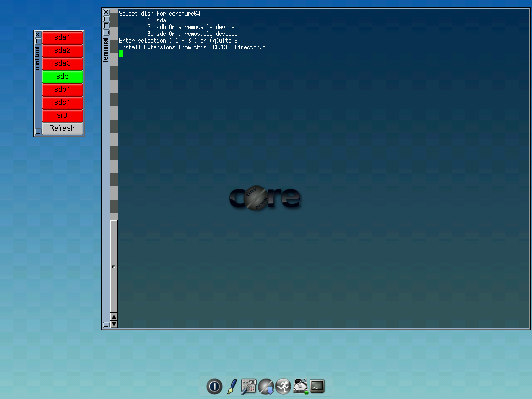Click the Terminal scrollbar up arrow
Image resolution: width=532 pixels, height=399 pixels.
114,316
